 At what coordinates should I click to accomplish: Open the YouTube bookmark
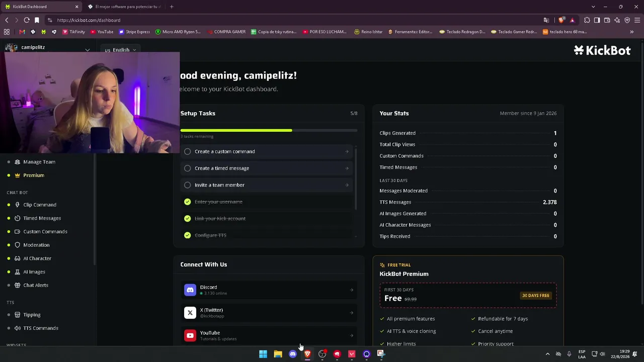102,32
